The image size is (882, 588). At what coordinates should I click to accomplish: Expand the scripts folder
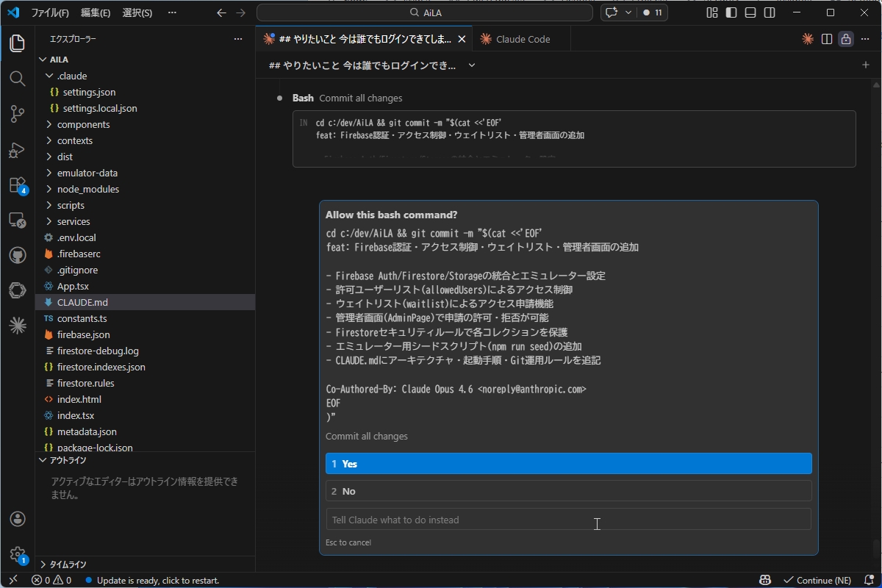(x=49, y=205)
